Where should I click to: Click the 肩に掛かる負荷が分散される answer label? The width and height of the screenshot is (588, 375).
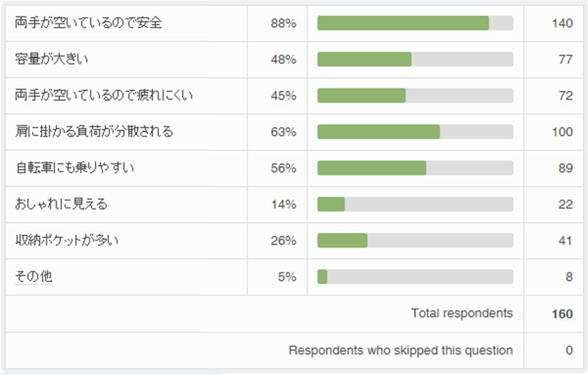(x=94, y=132)
